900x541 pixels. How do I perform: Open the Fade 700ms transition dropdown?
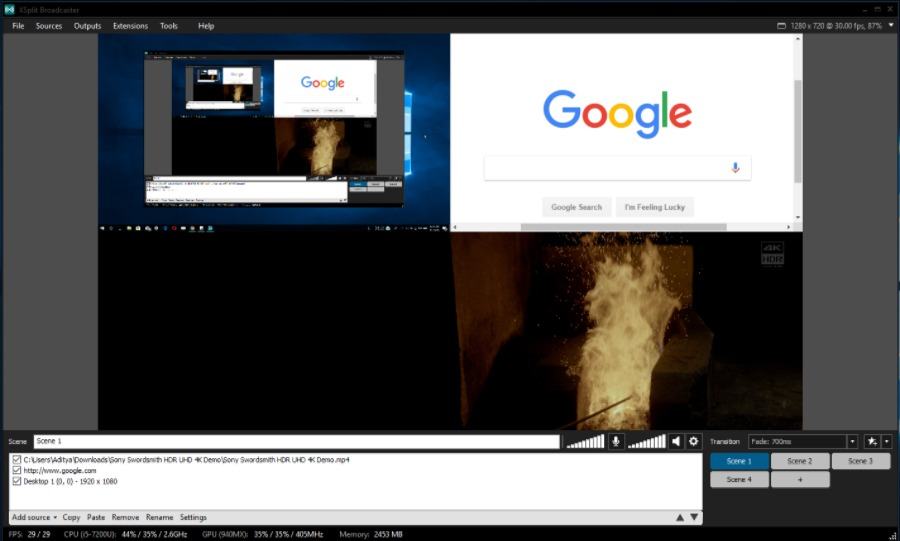click(x=852, y=441)
